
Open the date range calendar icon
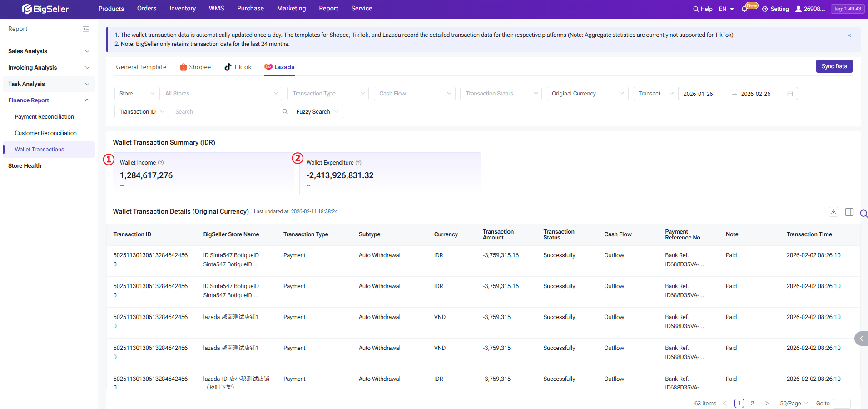(x=790, y=94)
